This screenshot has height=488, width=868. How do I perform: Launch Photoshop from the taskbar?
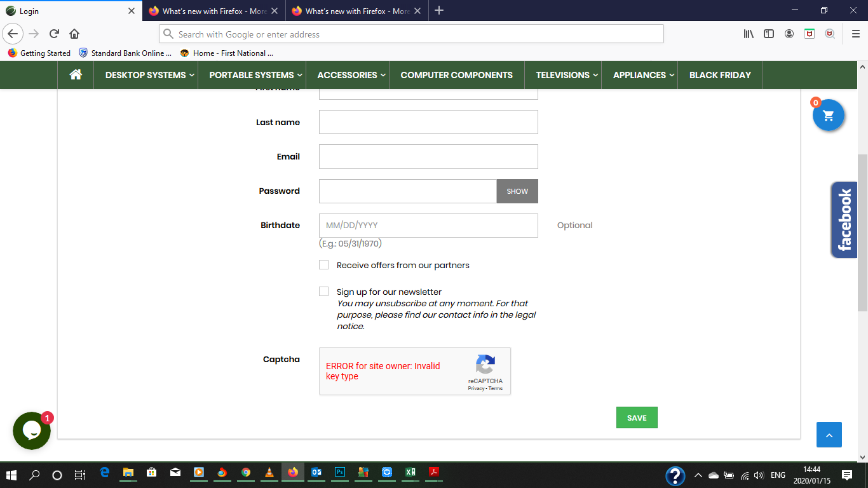point(339,473)
